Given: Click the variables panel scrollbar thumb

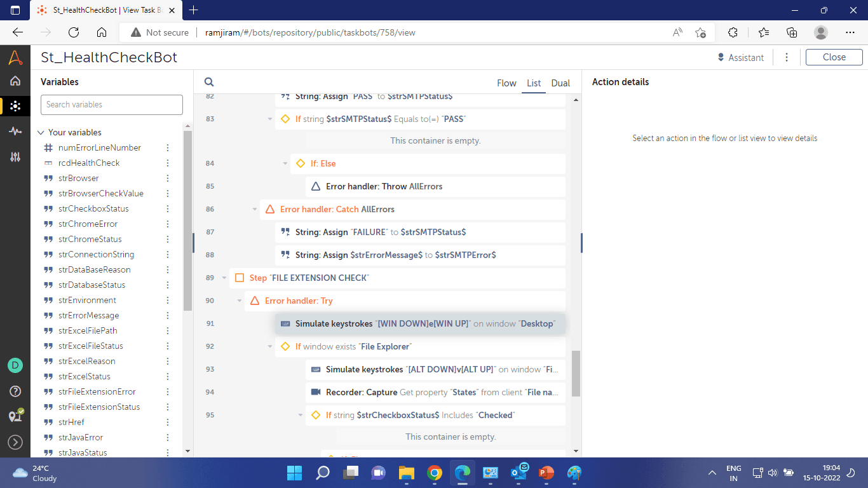Looking at the screenshot, I should 187,221.
